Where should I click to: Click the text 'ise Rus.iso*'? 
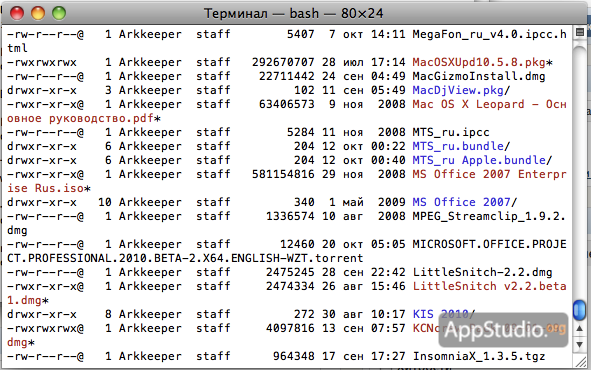coord(49,188)
